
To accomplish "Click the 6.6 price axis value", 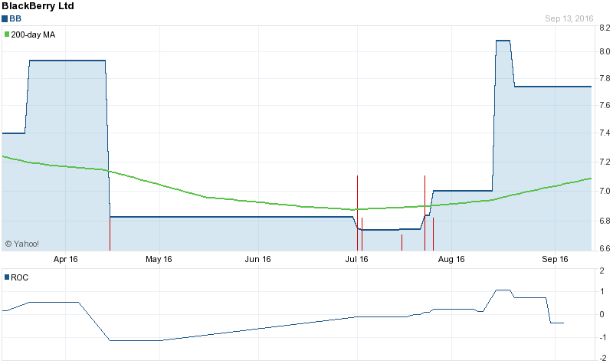I will [605, 248].
